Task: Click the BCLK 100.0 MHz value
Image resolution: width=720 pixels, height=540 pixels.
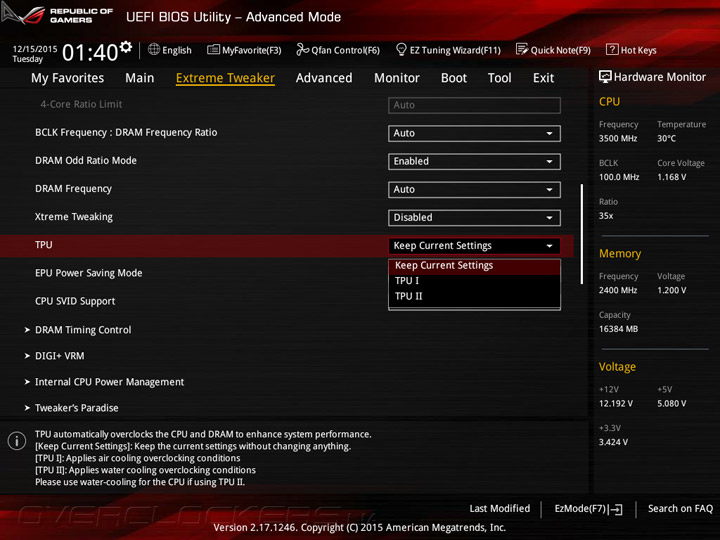Action: click(619, 177)
